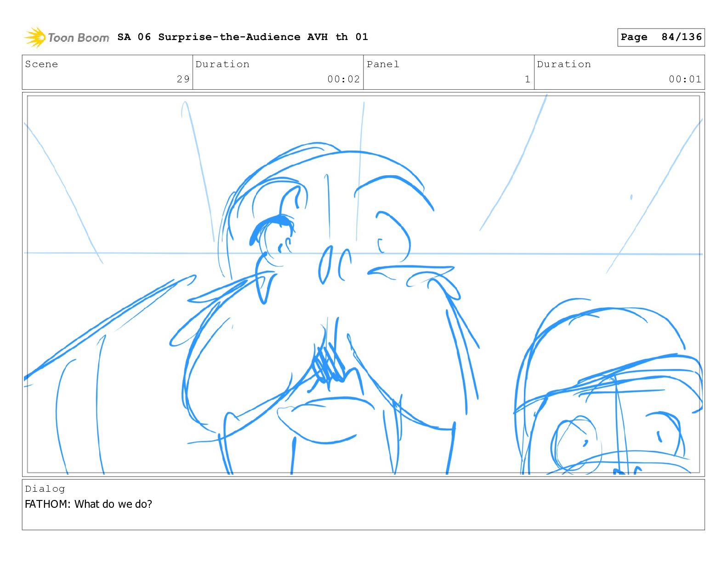Click the panel number '1'

(x=528, y=79)
